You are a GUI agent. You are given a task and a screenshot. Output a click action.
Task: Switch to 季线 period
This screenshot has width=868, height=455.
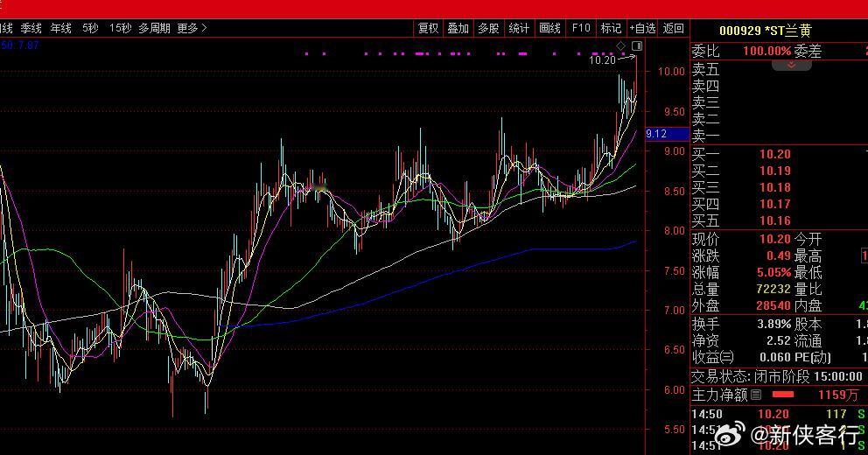click(x=31, y=28)
